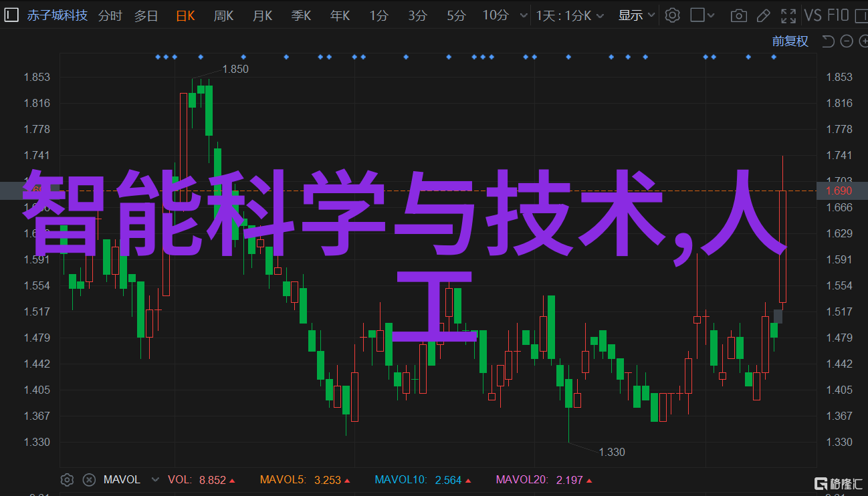Choose the 3分 minute interval
The height and width of the screenshot is (496, 868).
click(x=417, y=15)
